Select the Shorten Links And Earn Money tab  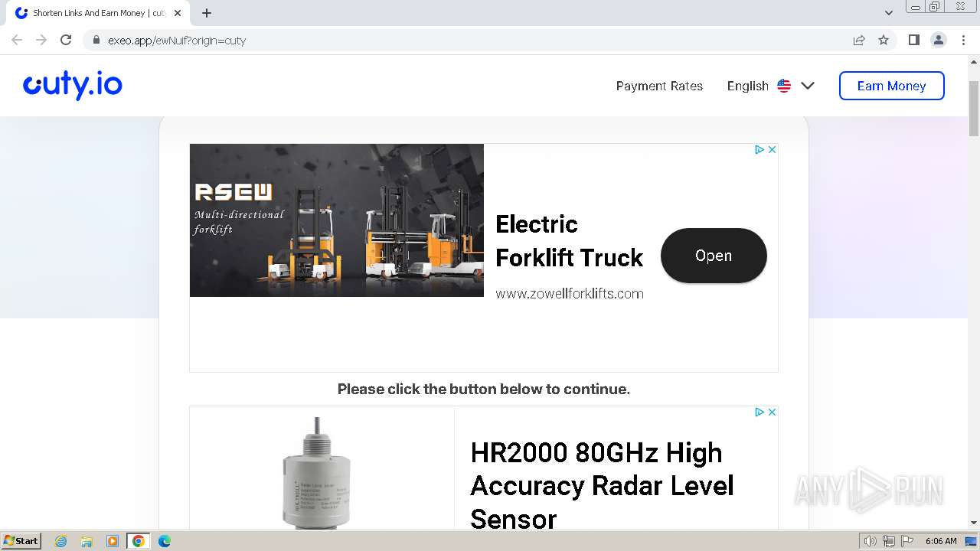(100, 13)
